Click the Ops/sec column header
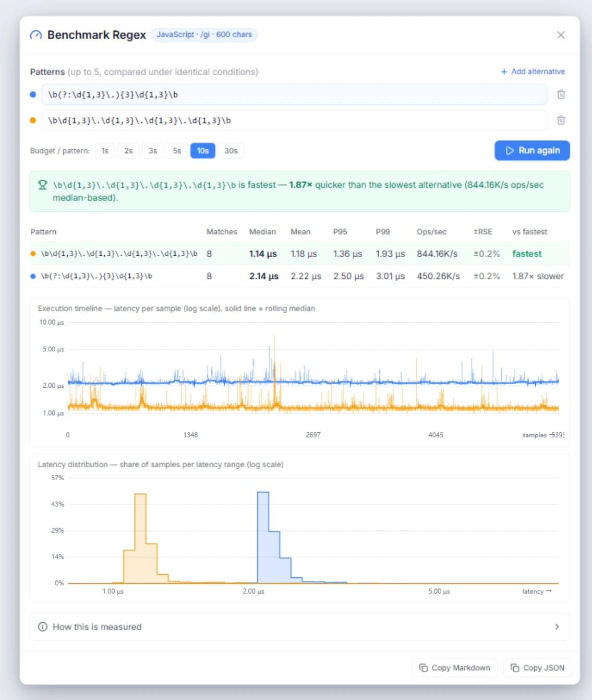592x700 pixels. (431, 232)
